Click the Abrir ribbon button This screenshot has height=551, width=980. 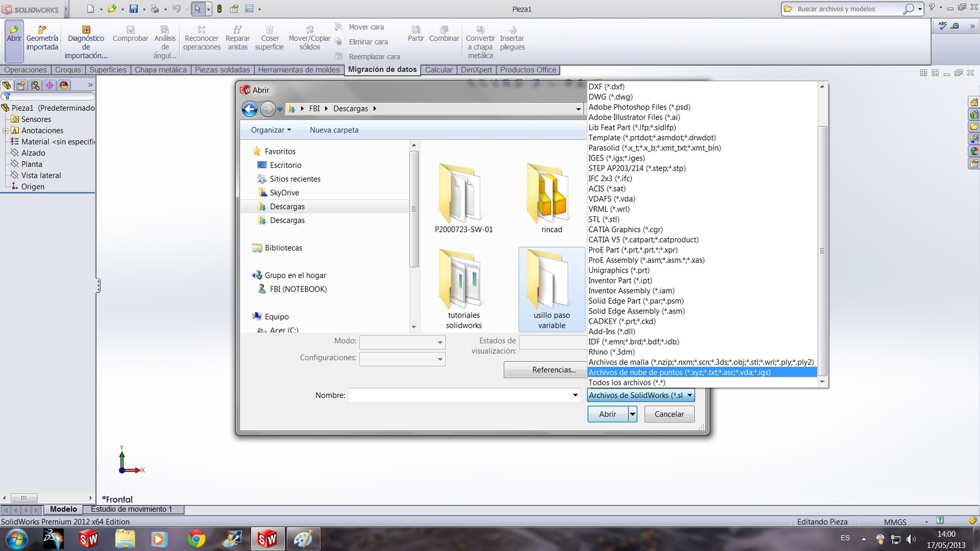pyautogui.click(x=14, y=40)
